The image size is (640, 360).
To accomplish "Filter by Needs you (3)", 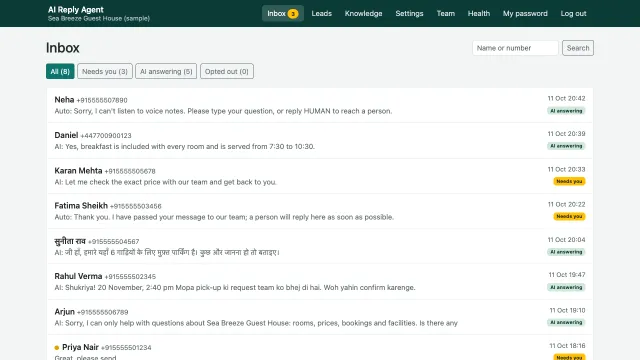I will coord(105,71).
